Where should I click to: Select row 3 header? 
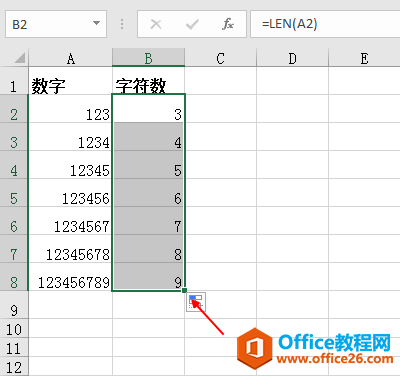tap(14, 137)
